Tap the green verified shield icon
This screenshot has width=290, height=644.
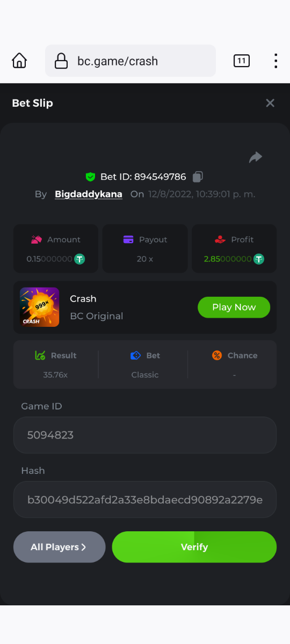coord(90,177)
